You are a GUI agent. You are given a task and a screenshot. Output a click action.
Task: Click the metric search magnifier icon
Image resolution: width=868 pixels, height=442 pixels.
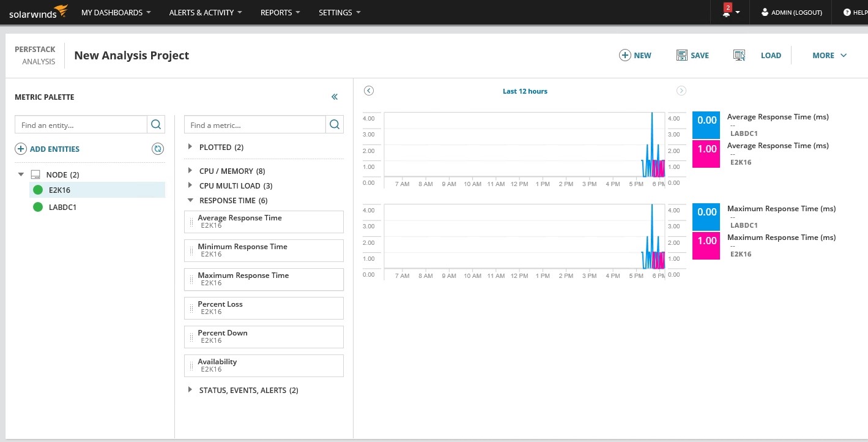point(335,124)
